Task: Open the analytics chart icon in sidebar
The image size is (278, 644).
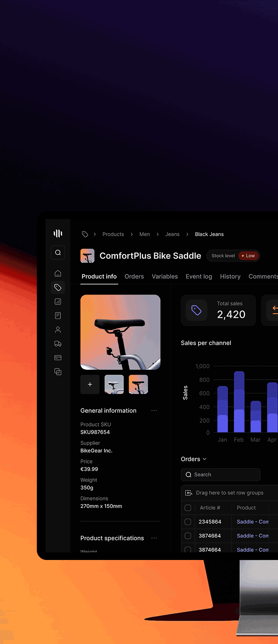Action: [x=58, y=301]
